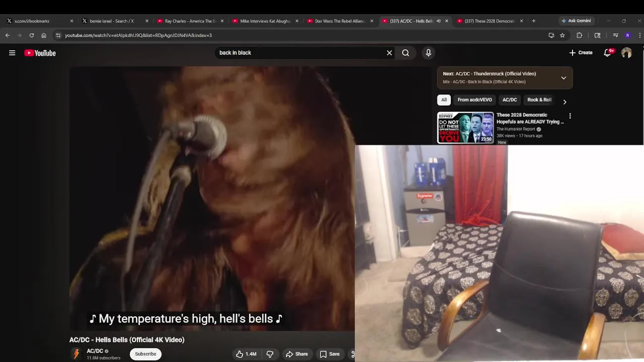Viewport: 644px width, 362px height.
Task: Click the browser address bar URL
Action: 138,35
